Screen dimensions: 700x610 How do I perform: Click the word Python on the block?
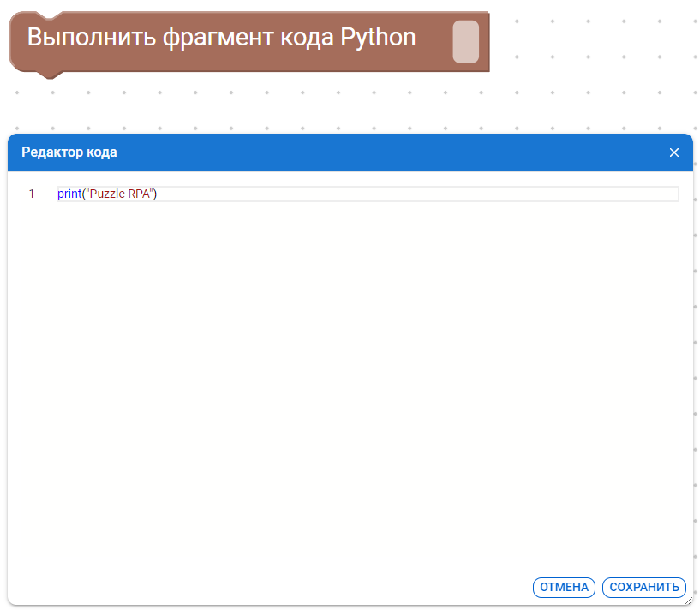pyautogui.click(x=378, y=38)
